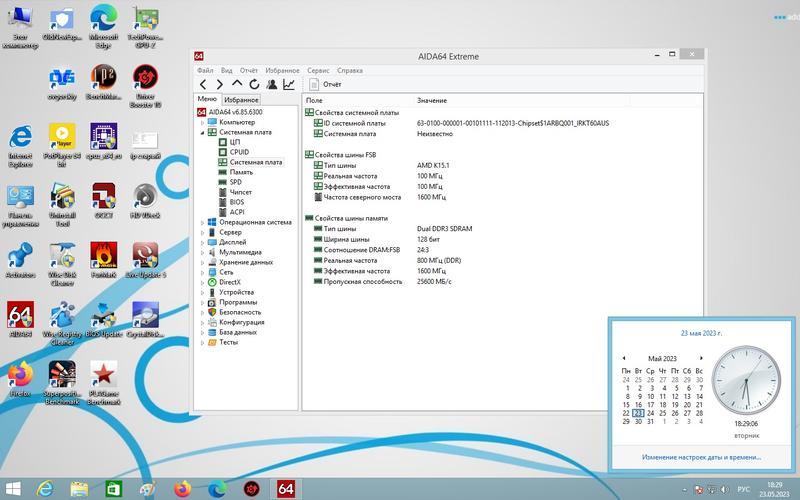Screen dimensions: 800x500
Task: Open the Сервис menu
Action: [318, 71]
